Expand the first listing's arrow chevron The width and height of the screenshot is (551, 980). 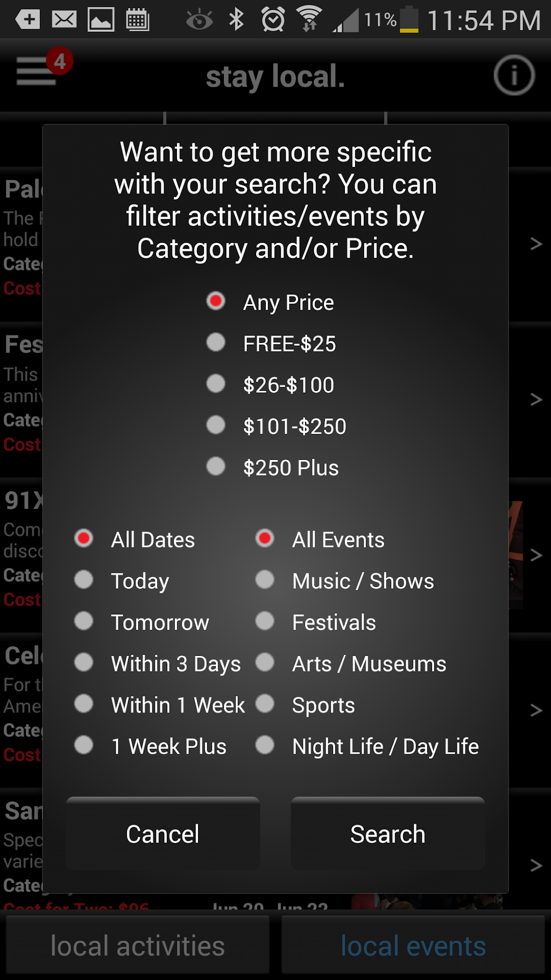(536, 244)
